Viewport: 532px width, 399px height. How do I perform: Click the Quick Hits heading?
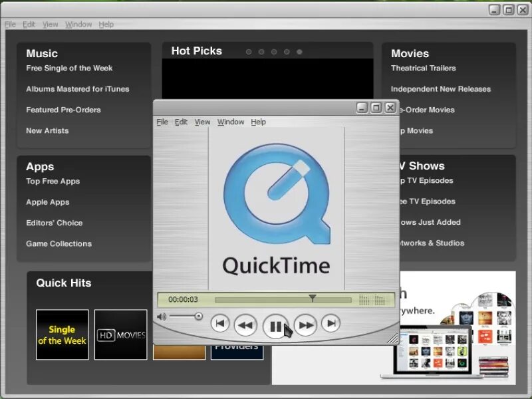(x=64, y=283)
